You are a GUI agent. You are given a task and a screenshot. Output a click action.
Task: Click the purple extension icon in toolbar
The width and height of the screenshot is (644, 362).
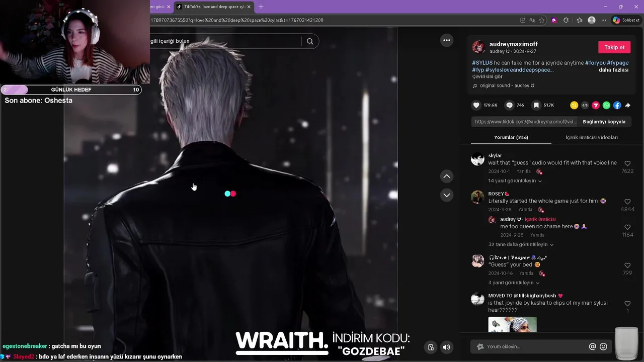pyautogui.click(x=553, y=20)
